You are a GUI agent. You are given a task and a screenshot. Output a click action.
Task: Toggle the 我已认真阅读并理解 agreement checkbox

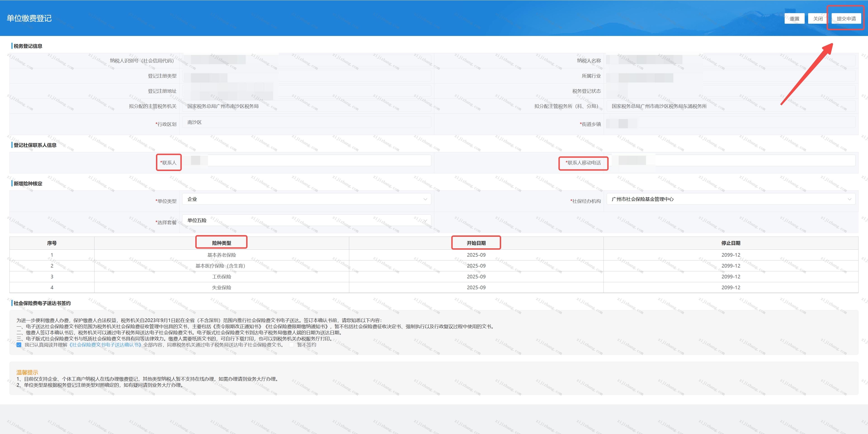19,345
